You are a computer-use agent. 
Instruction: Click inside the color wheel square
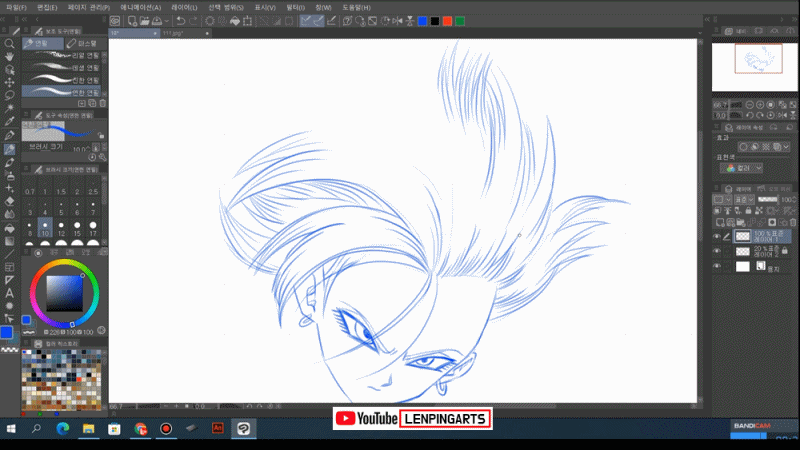[x=64, y=293]
